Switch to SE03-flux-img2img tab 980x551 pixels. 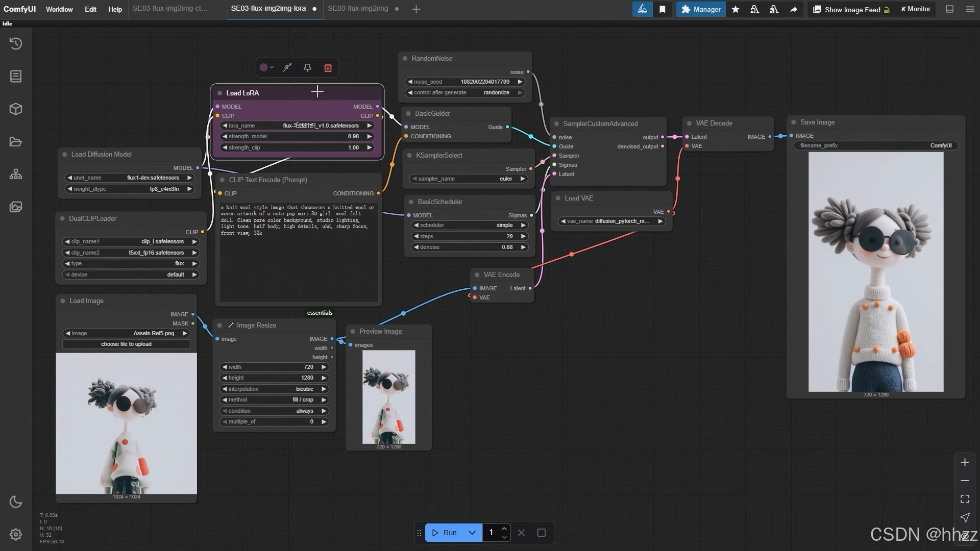coord(358,9)
